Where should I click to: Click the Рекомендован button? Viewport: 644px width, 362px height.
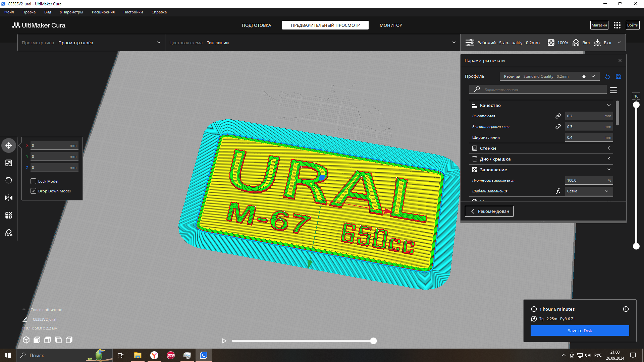[489, 211]
